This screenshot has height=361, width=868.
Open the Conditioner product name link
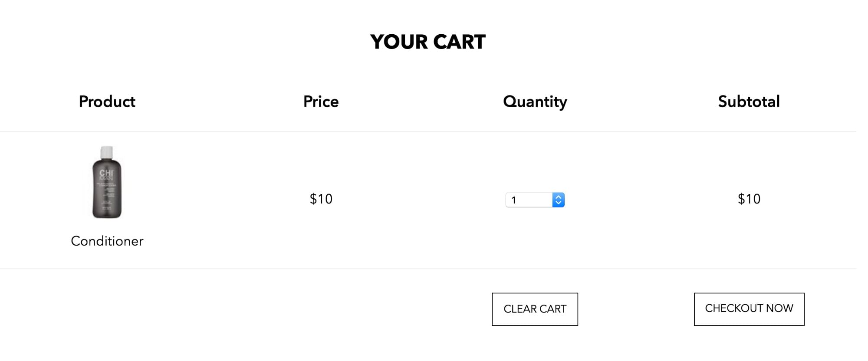coord(107,241)
